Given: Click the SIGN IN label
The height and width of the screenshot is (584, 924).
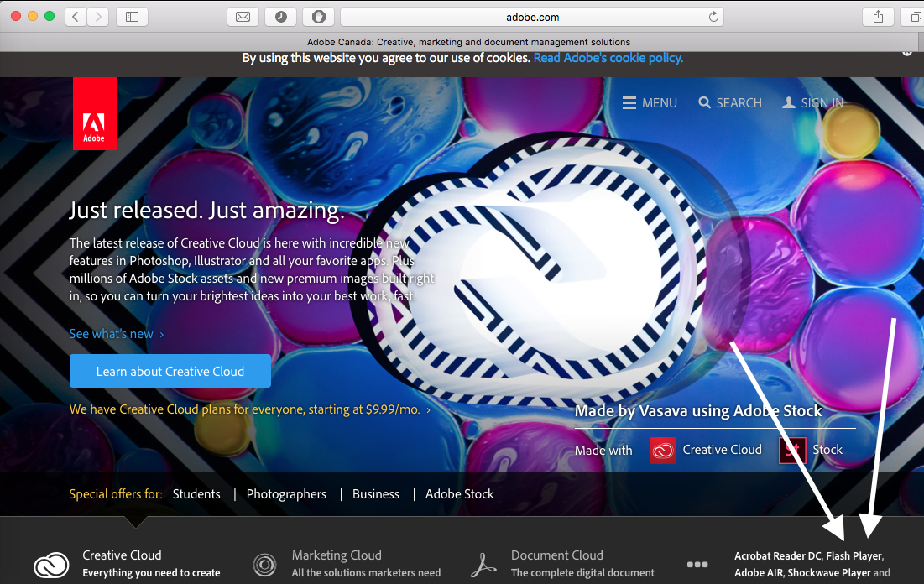Looking at the screenshot, I should point(822,103).
